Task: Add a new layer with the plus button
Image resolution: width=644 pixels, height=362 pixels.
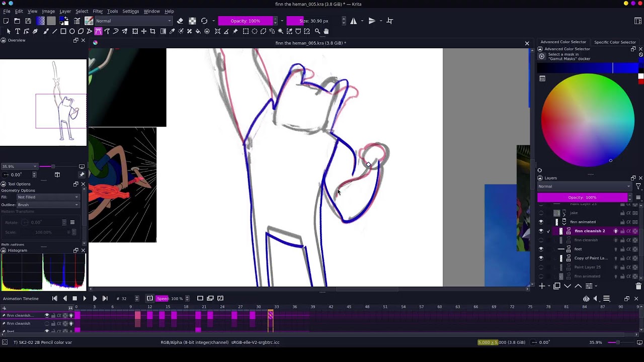Action: pyautogui.click(x=542, y=286)
